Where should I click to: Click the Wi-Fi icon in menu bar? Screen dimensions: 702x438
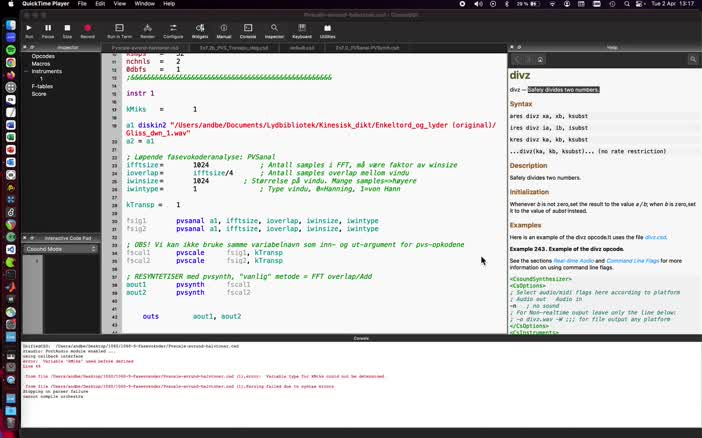click(552, 4)
